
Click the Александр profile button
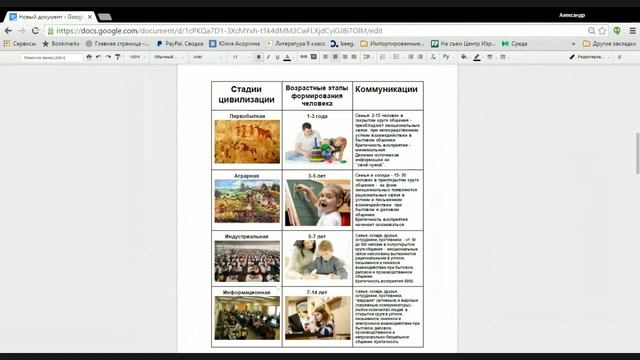tap(572, 15)
